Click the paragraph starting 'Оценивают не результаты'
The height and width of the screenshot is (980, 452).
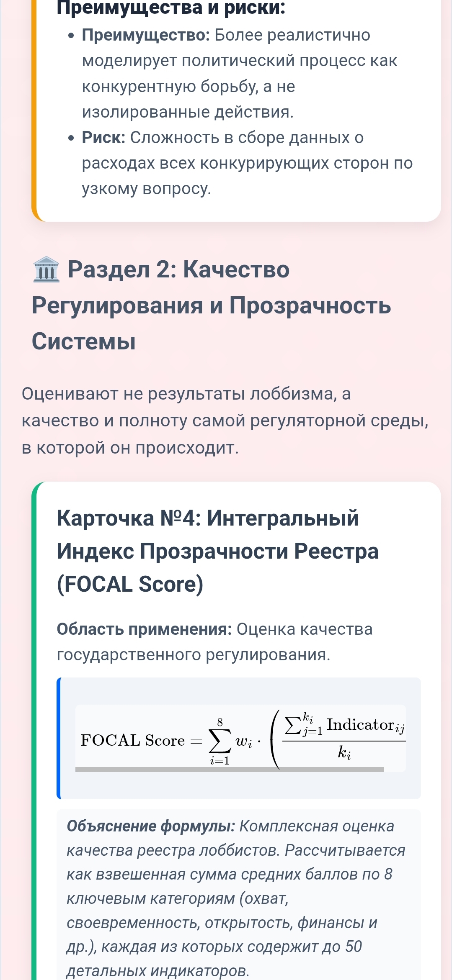[225, 420]
